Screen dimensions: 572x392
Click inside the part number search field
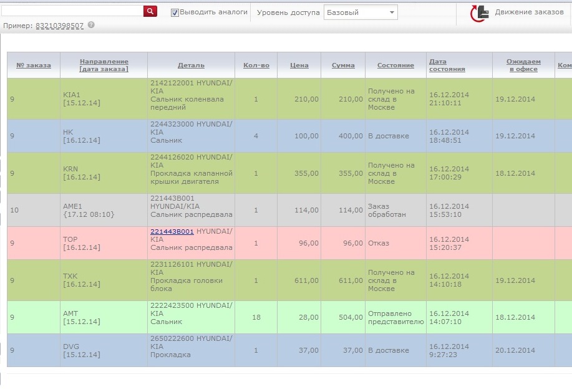click(x=72, y=11)
